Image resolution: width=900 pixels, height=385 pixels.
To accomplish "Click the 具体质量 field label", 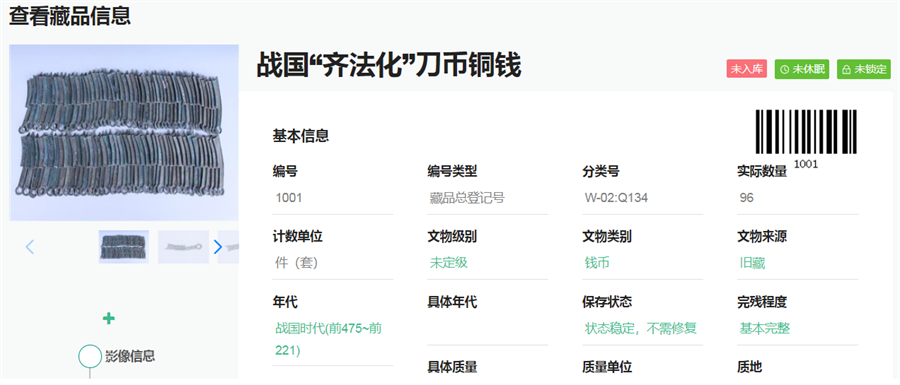I will pos(452,367).
